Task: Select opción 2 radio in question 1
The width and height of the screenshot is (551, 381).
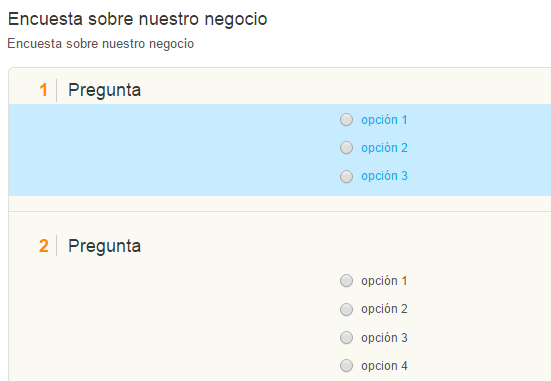Action: tap(346, 148)
